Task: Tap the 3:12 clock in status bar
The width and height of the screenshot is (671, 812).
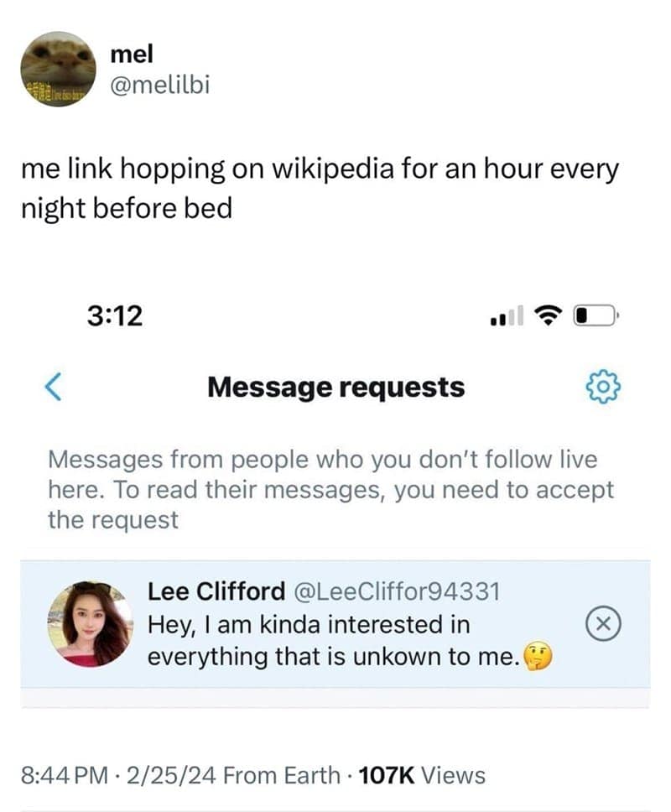Action: [114, 315]
